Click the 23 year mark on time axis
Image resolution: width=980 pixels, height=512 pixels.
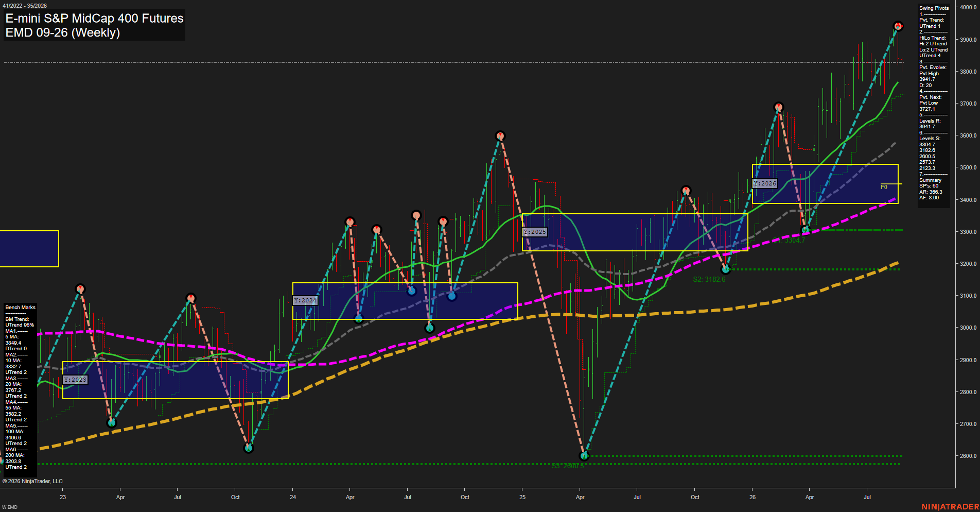[63, 497]
